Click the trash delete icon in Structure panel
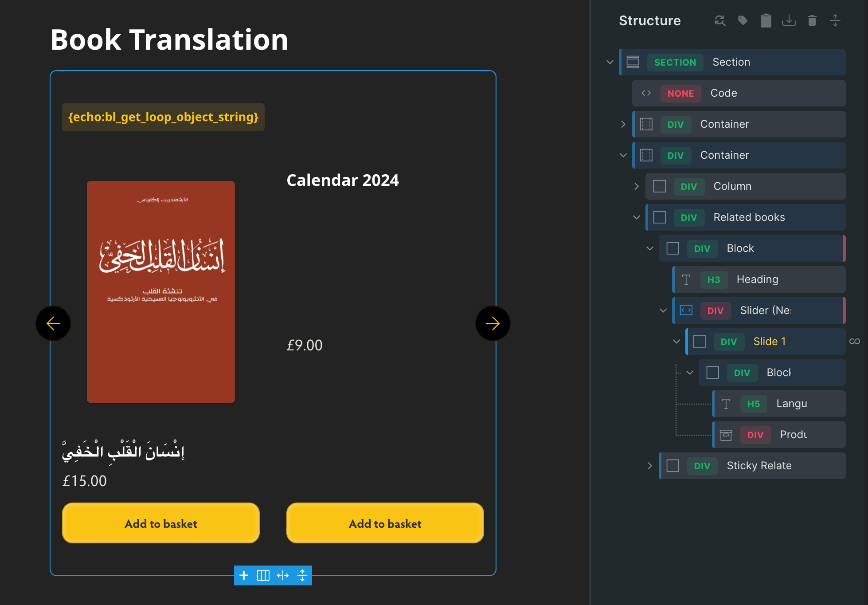The height and width of the screenshot is (605, 868). pos(812,20)
